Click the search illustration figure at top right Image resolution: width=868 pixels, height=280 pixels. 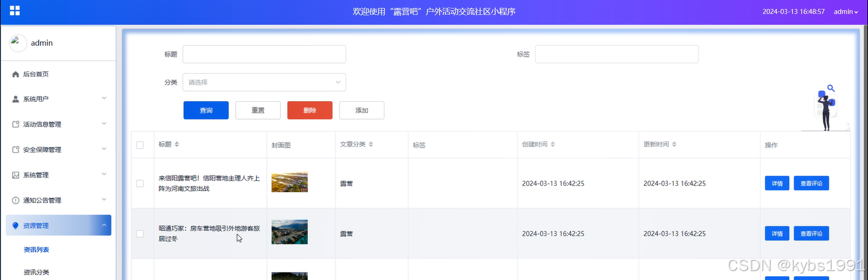click(x=827, y=108)
